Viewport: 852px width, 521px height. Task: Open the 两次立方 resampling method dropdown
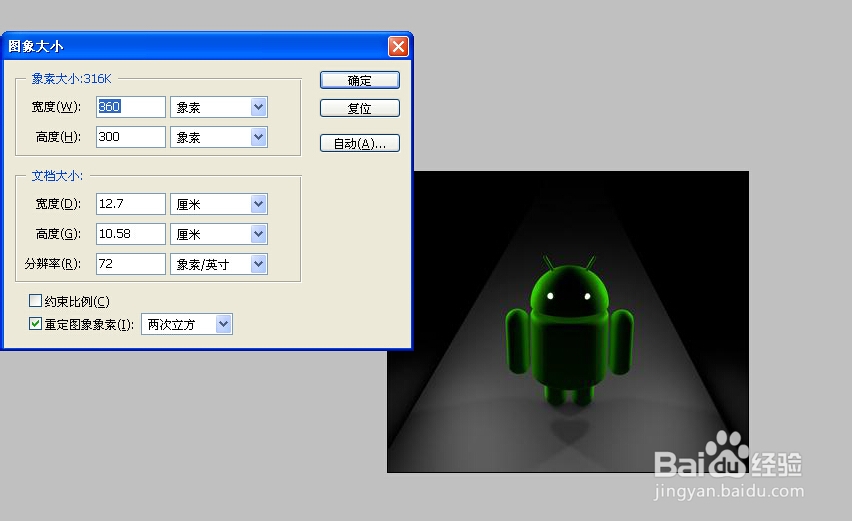187,324
